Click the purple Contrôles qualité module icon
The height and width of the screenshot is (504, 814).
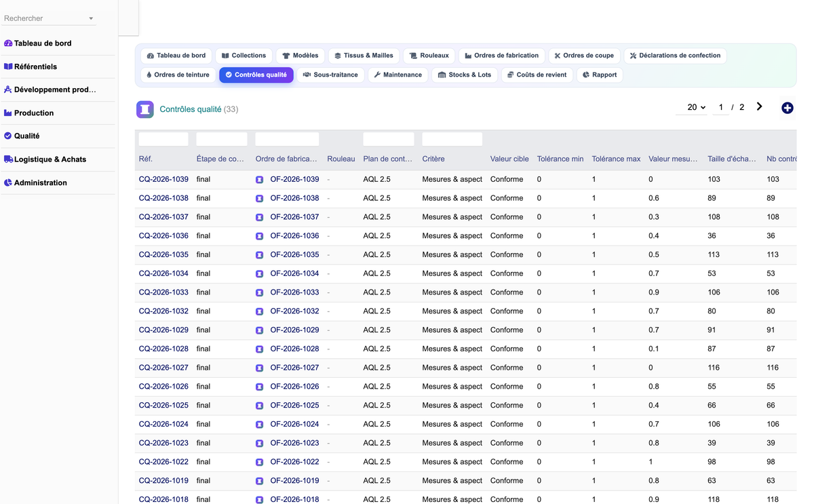[x=145, y=109]
